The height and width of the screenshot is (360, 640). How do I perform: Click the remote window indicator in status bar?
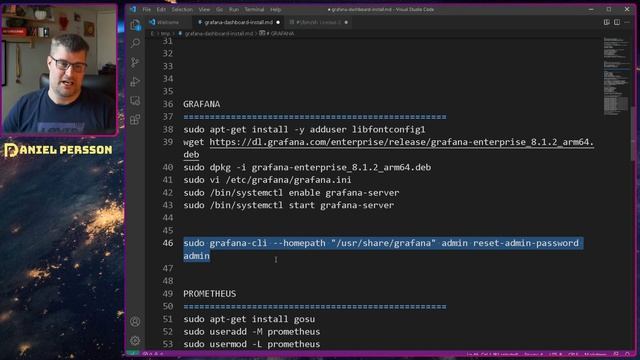pos(133,354)
